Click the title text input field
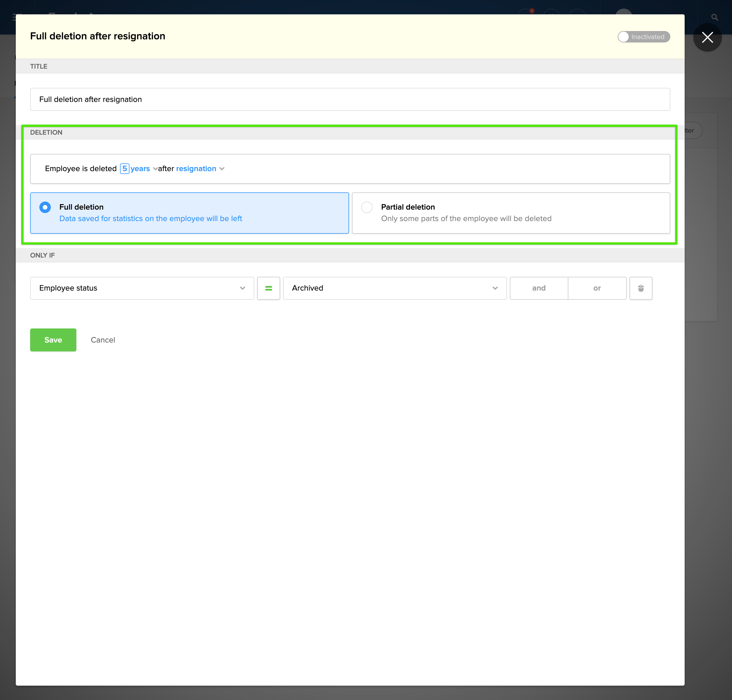The height and width of the screenshot is (700, 732). [350, 99]
